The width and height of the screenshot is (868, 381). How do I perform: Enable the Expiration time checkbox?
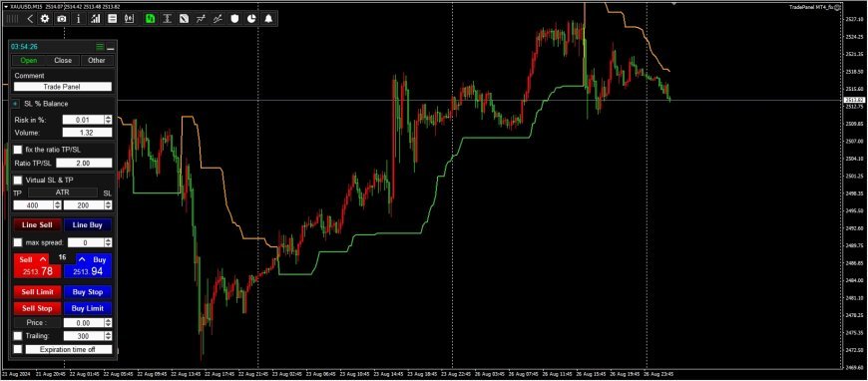18,349
